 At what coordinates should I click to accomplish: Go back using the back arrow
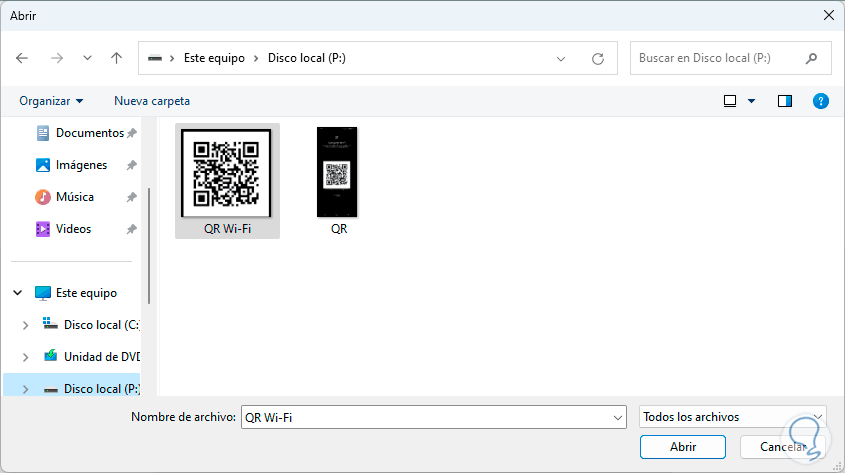[x=22, y=58]
